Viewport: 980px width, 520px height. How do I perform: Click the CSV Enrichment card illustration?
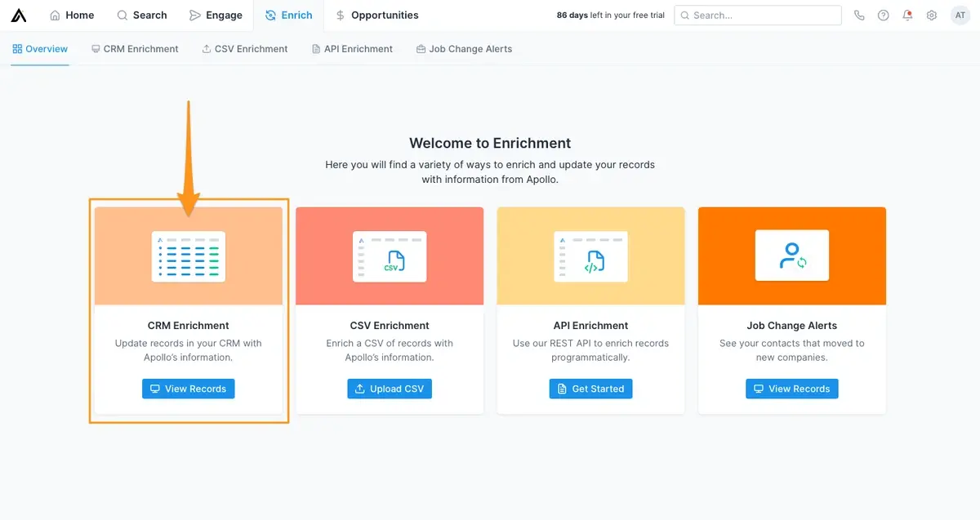(390, 256)
